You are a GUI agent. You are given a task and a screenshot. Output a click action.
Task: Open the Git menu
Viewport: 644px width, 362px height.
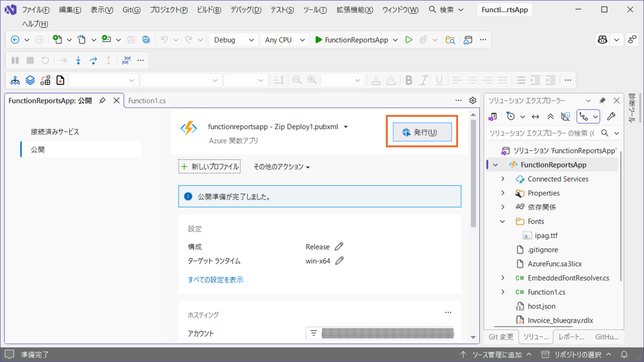point(131,9)
